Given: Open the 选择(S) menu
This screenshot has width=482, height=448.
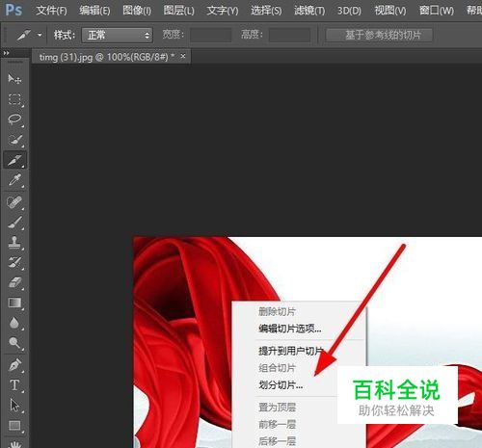Looking at the screenshot, I should [266, 11].
